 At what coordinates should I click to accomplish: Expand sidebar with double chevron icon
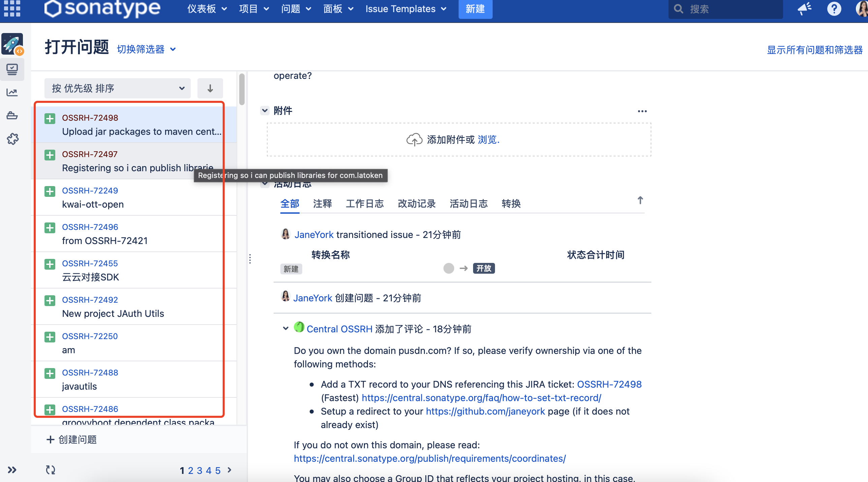click(x=12, y=470)
